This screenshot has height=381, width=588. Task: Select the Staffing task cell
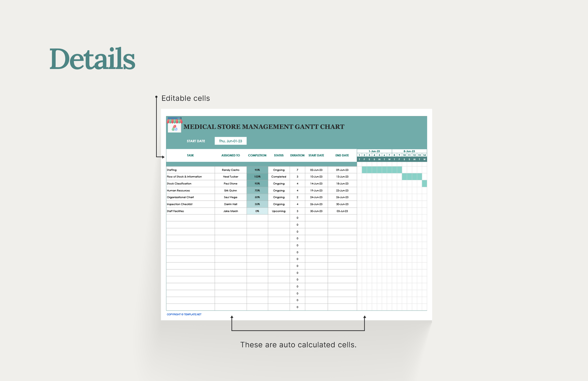click(x=190, y=170)
